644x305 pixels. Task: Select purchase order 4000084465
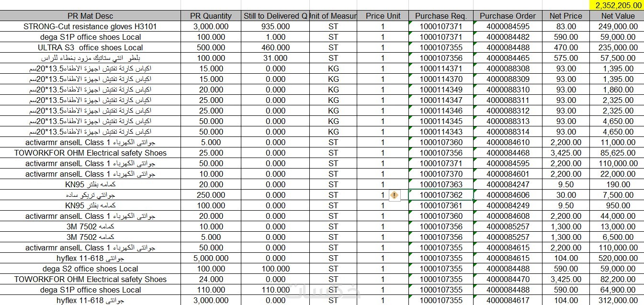tap(508, 58)
